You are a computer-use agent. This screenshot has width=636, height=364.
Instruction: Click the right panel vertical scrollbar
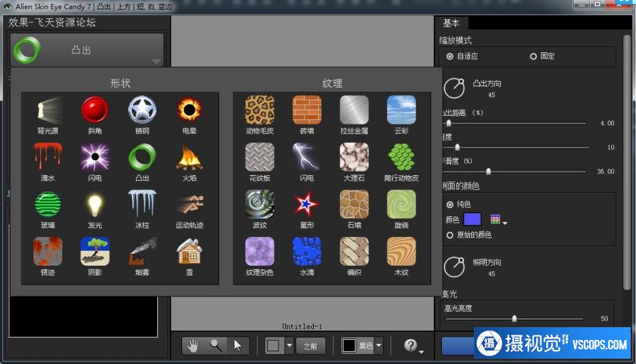coord(627,162)
